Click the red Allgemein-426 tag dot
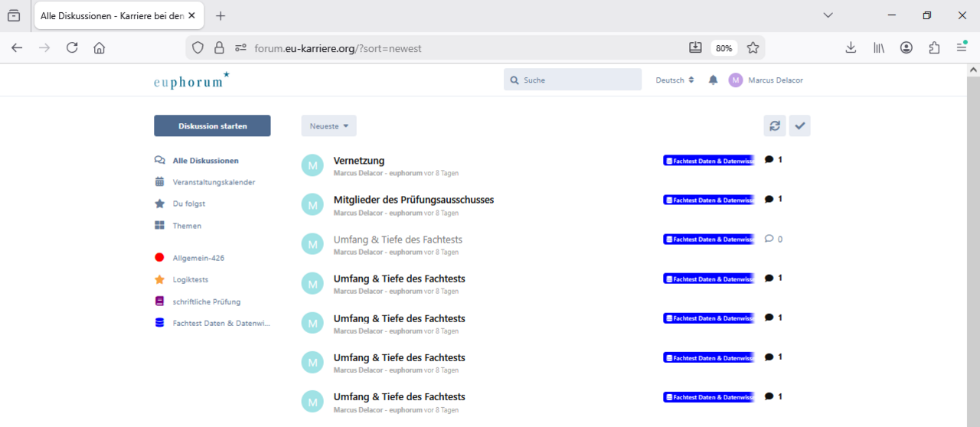Image resolution: width=980 pixels, height=427 pixels. coord(159,258)
